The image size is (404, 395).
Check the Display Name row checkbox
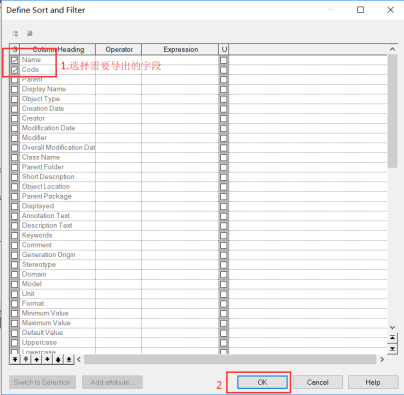(x=15, y=89)
